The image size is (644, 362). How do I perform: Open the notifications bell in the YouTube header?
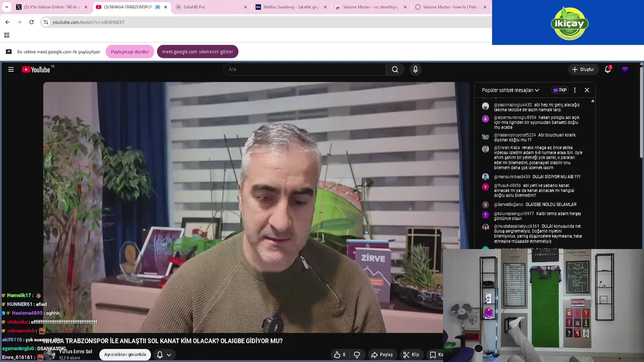coord(608,69)
